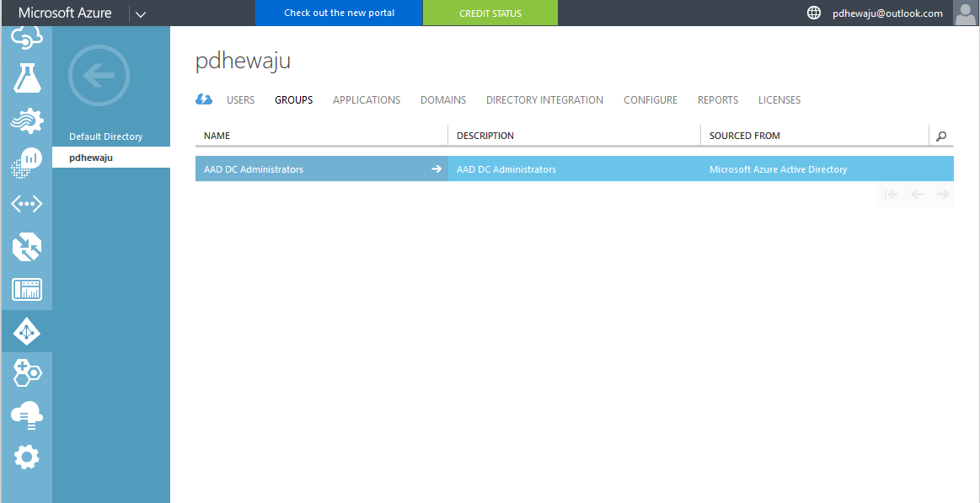Viewport: 980px width, 503px height.
Task: Click the cloud link icon atop sidebar
Action: click(27, 39)
